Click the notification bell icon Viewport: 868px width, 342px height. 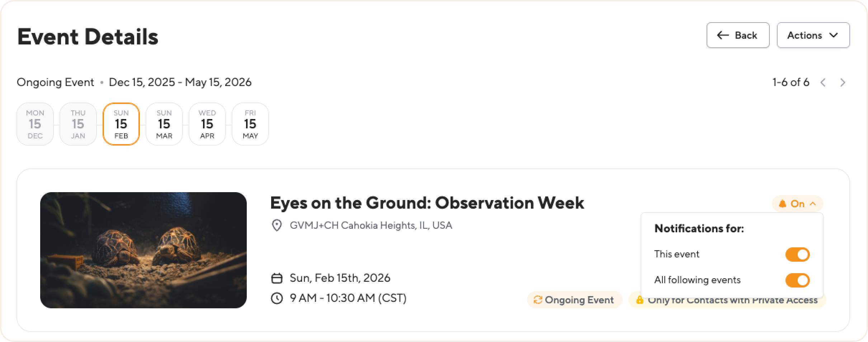click(783, 204)
